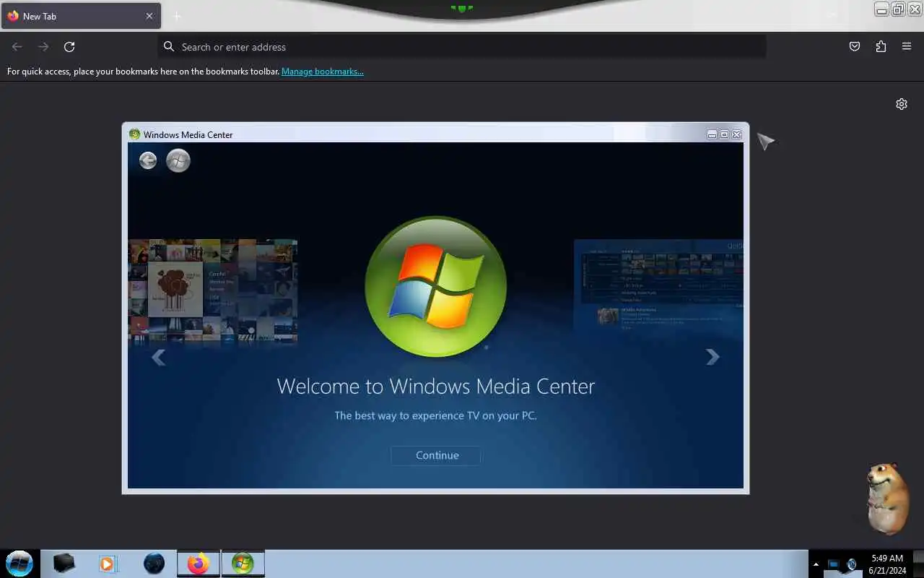Viewport: 924px width, 578px height.
Task: Click the Media Center back arrow button
Action: (x=148, y=160)
